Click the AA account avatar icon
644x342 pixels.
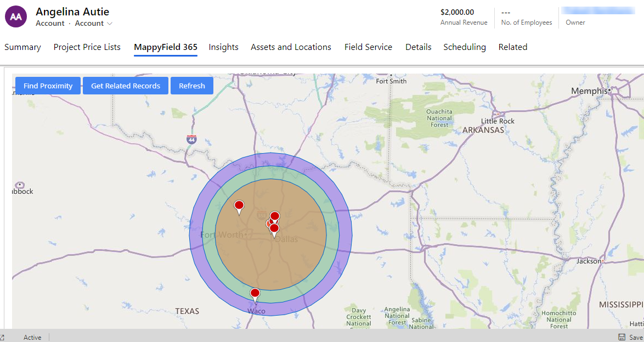point(15,16)
